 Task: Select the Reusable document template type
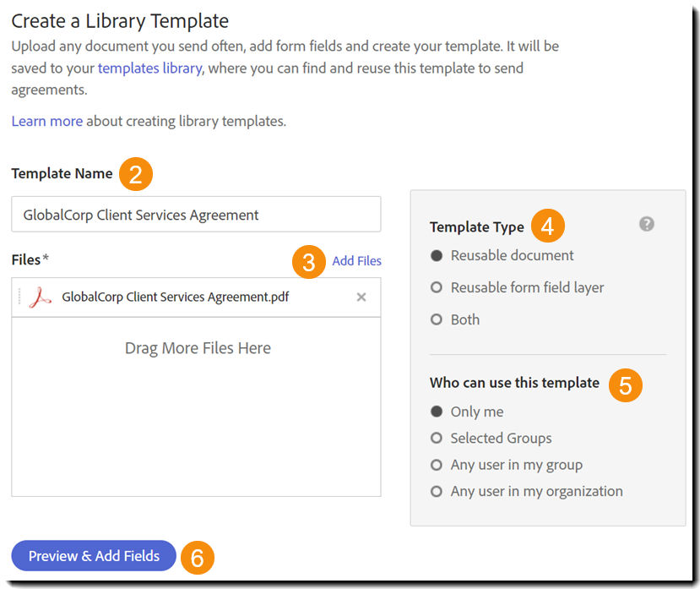(x=437, y=255)
